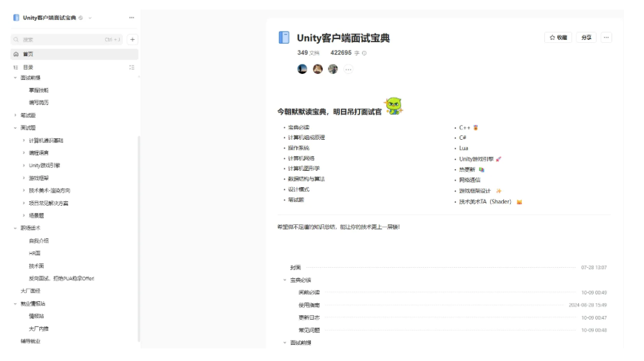
Task: Open the three-dot menu next to 分享
Action: coord(606,37)
